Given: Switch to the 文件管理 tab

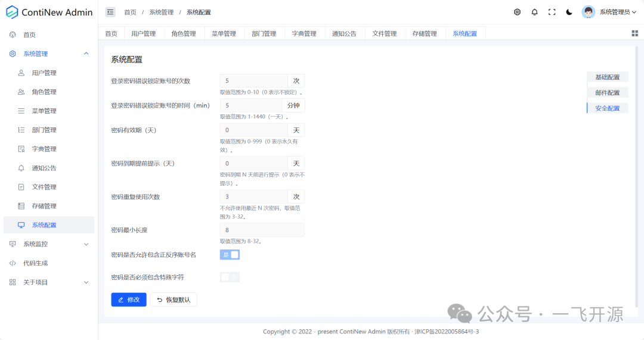Looking at the screenshot, I should (385, 33).
